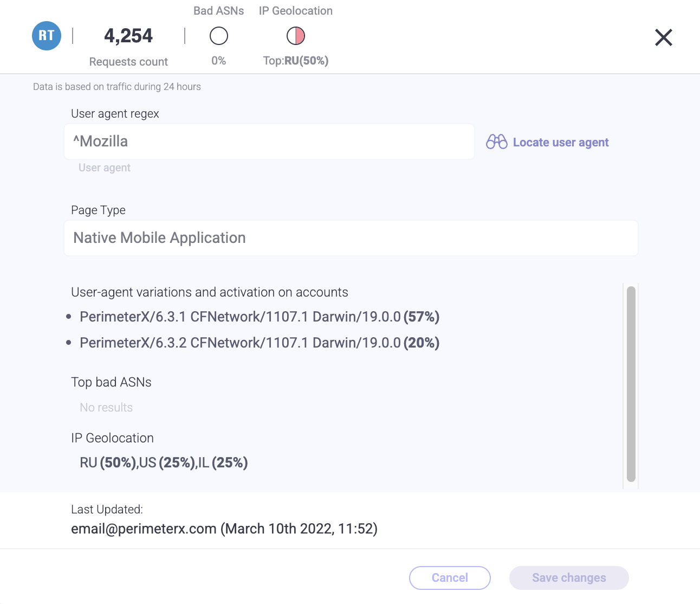The width and height of the screenshot is (700, 604).
Task: Open the Page Type dropdown
Action: coord(351,238)
